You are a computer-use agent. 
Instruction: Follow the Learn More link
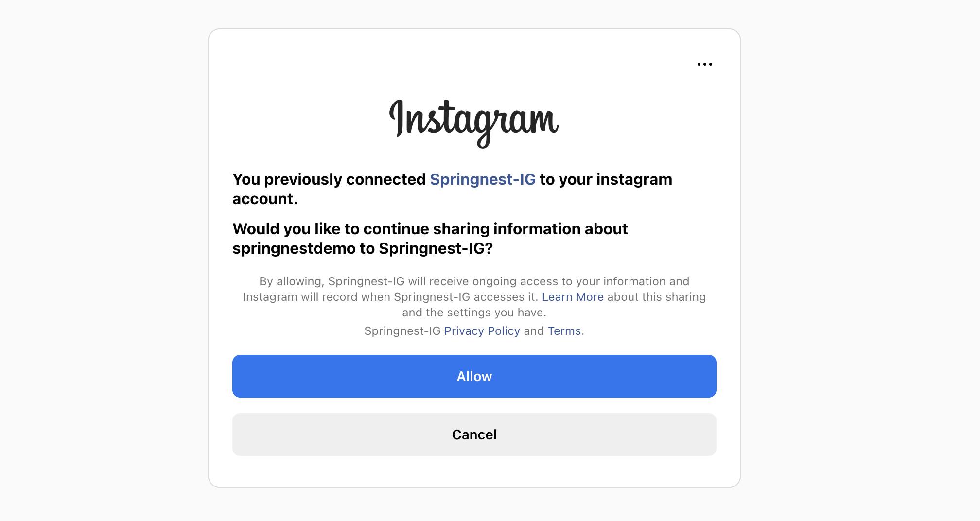tap(572, 297)
